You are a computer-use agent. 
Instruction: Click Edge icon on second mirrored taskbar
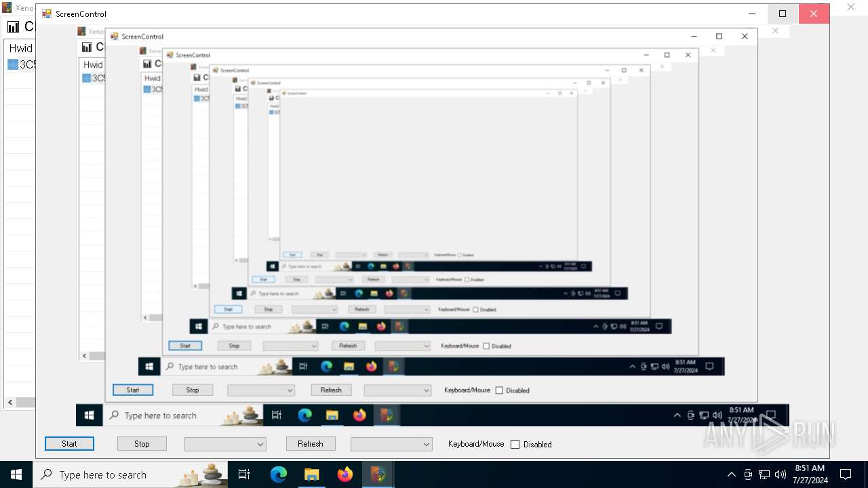tap(326, 367)
